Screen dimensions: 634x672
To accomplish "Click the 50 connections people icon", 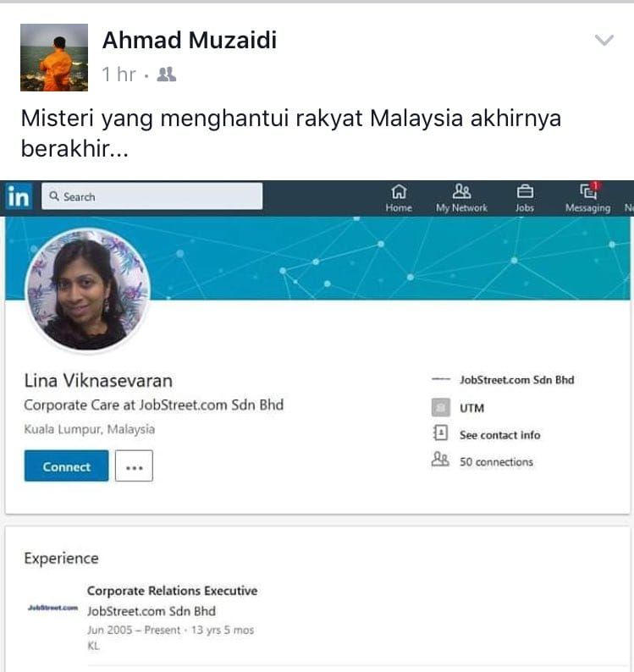I will [440, 460].
